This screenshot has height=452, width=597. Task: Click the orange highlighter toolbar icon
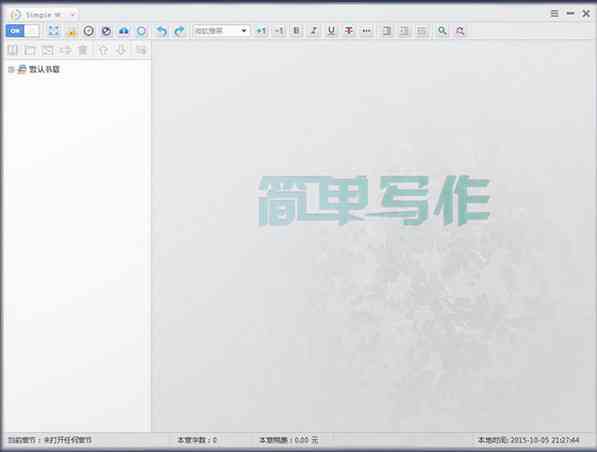coord(71,31)
